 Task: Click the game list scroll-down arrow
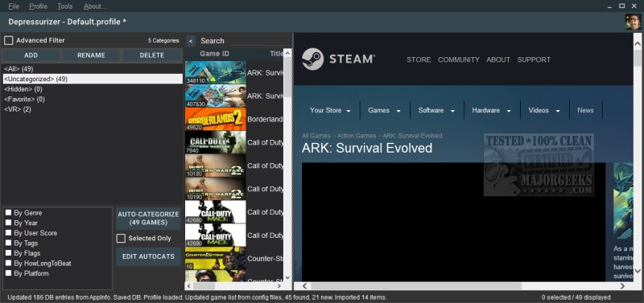click(x=287, y=277)
